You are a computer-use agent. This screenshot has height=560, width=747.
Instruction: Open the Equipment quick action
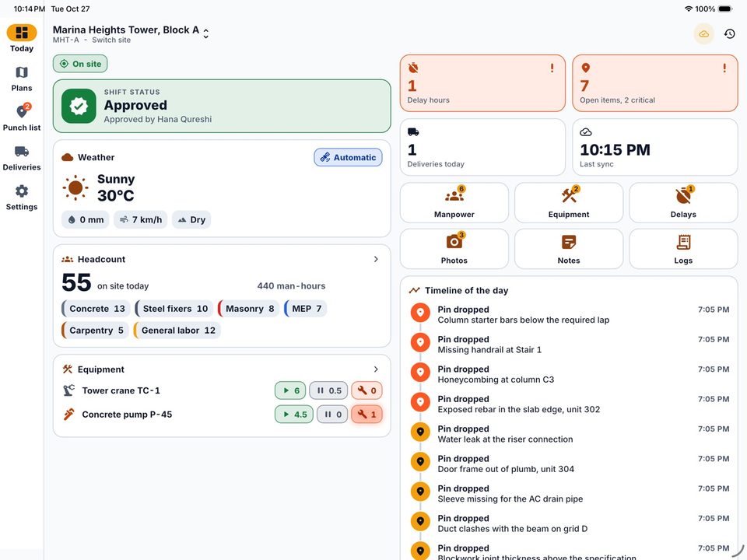click(x=569, y=202)
